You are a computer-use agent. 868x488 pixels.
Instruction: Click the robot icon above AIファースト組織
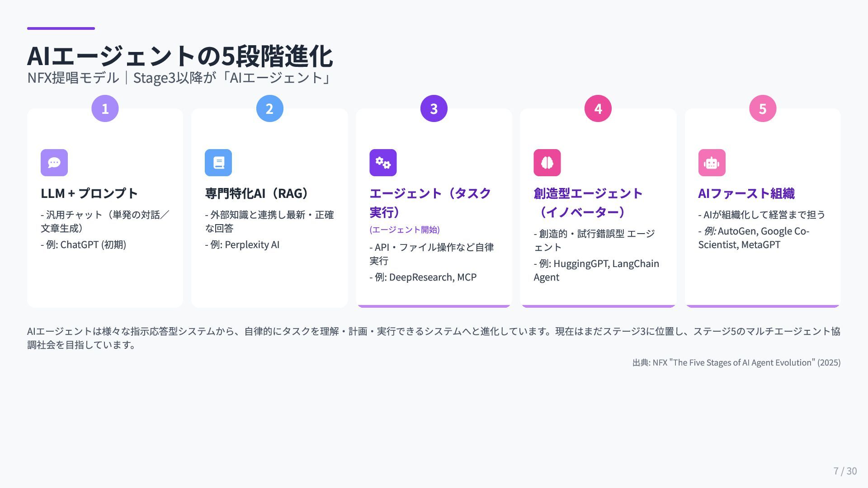point(712,163)
